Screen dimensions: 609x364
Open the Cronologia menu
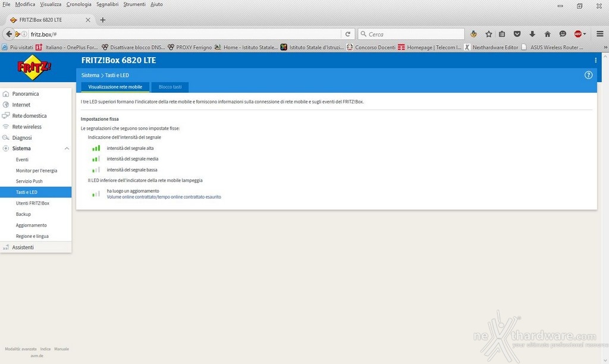click(x=79, y=4)
